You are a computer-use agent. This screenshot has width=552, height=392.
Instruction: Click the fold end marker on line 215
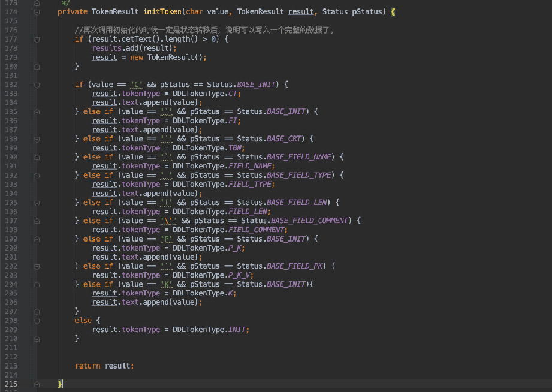point(37,384)
